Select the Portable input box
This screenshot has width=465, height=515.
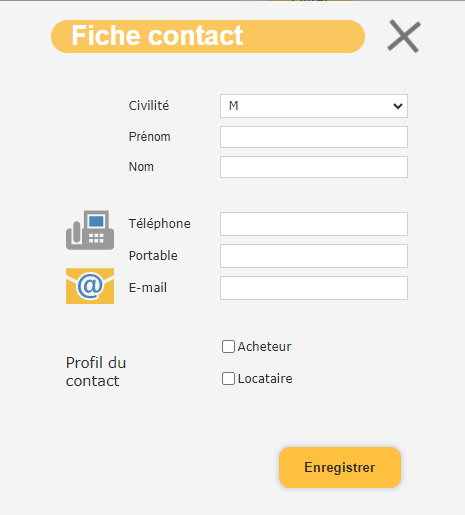(x=314, y=256)
